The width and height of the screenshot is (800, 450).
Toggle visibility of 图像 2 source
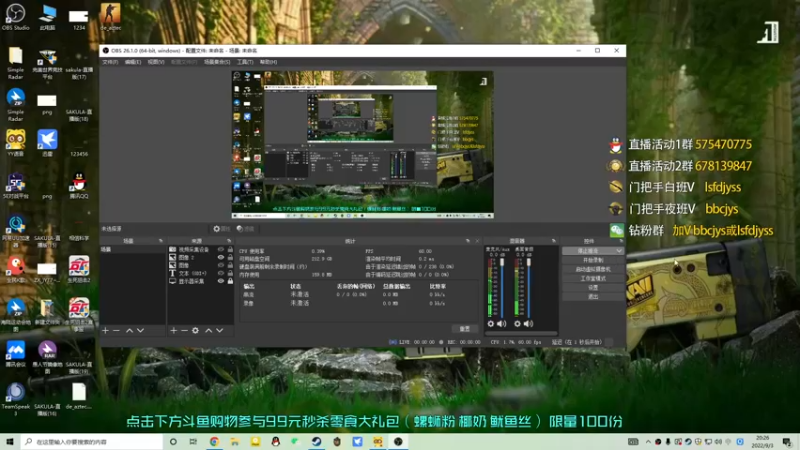point(221,258)
